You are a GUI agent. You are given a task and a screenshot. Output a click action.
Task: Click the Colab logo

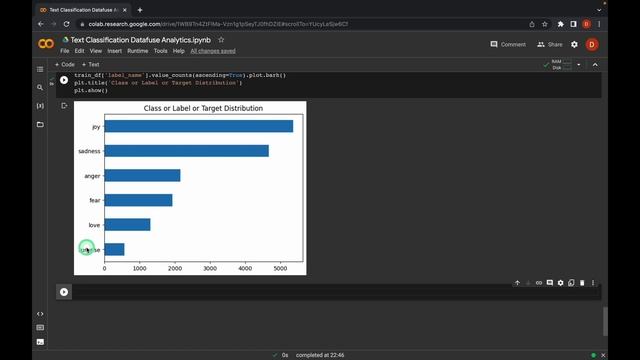(x=46, y=44)
